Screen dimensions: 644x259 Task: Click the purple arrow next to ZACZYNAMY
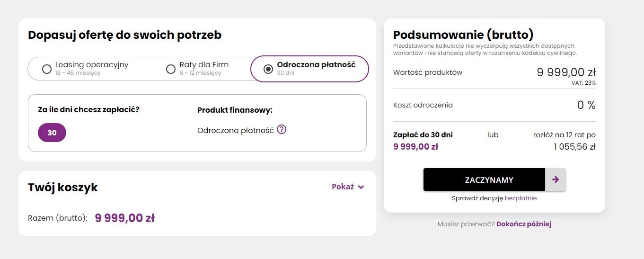(x=556, y=179)
